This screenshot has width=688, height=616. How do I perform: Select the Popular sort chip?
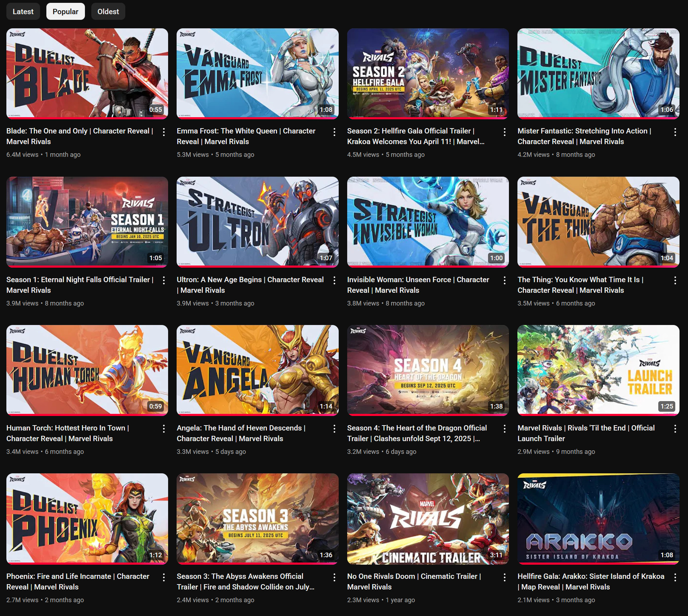[x=65, y=11]
